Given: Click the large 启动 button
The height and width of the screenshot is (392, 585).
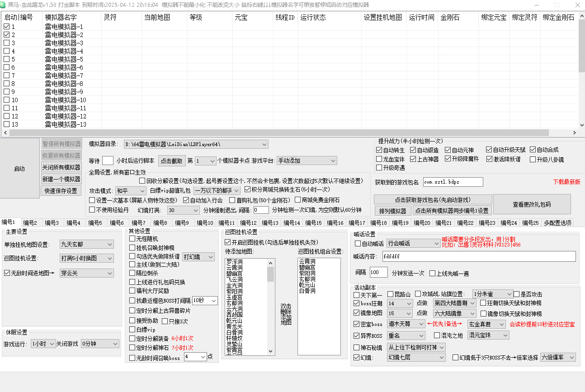Looking at the screenshot, I should click(x=19, y=169).
